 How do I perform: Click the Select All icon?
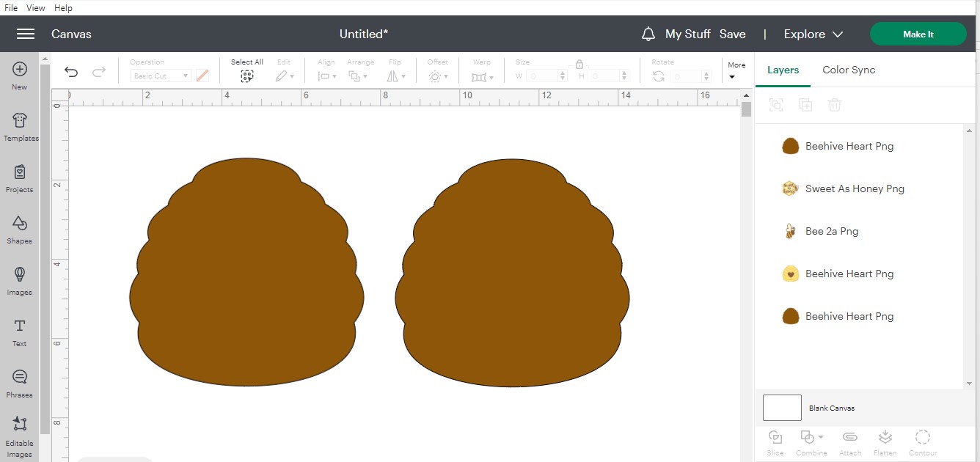(247, 76)
